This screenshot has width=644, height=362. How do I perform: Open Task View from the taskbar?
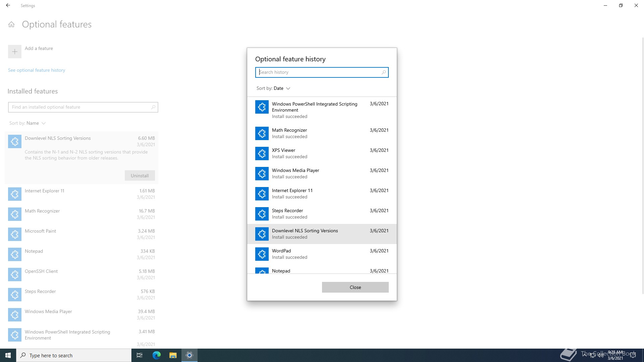140,355
